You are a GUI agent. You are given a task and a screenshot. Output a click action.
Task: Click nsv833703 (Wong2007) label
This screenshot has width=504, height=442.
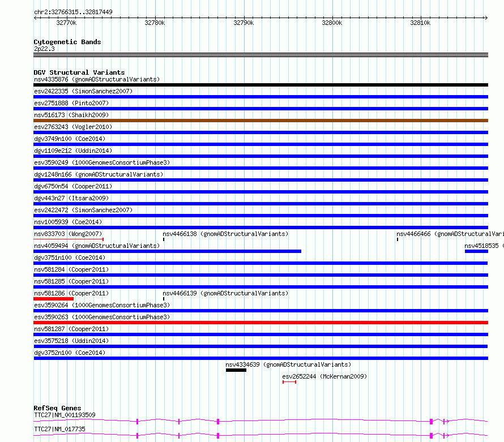tap(68, 234)
